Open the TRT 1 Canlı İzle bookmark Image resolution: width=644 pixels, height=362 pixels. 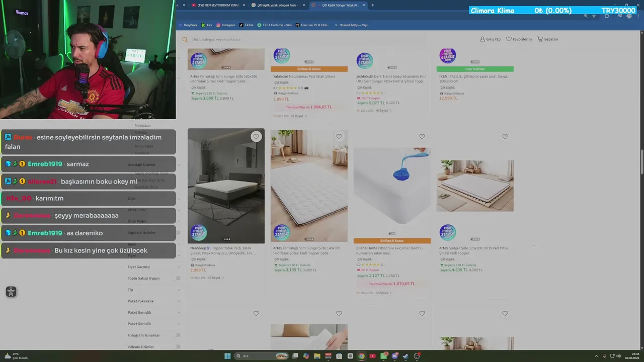coord(274,25)
